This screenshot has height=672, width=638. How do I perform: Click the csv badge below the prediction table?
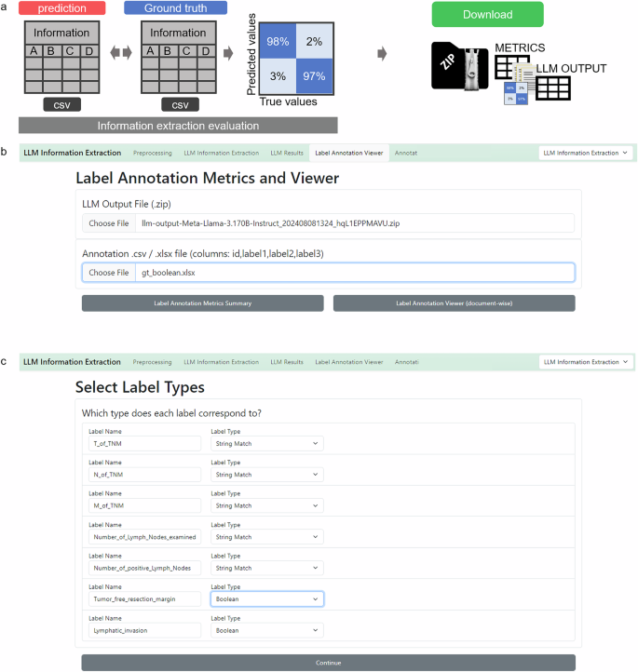click(61, 104)
